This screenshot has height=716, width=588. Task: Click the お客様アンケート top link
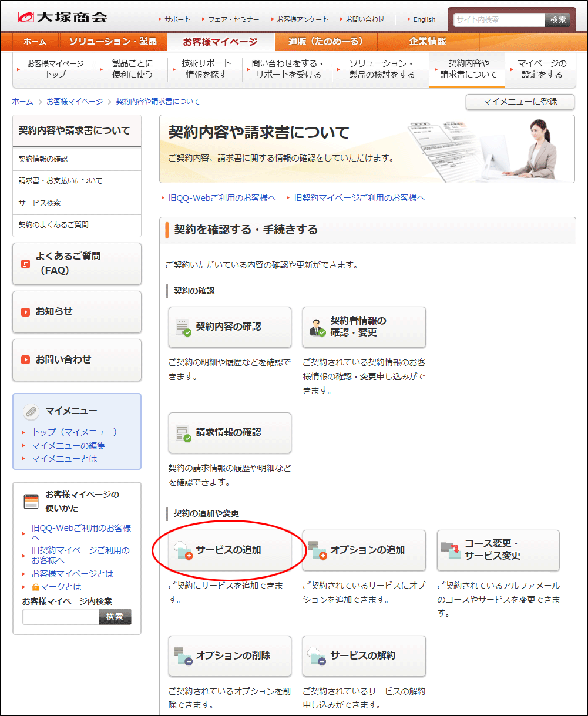click(x=302, y=19)
